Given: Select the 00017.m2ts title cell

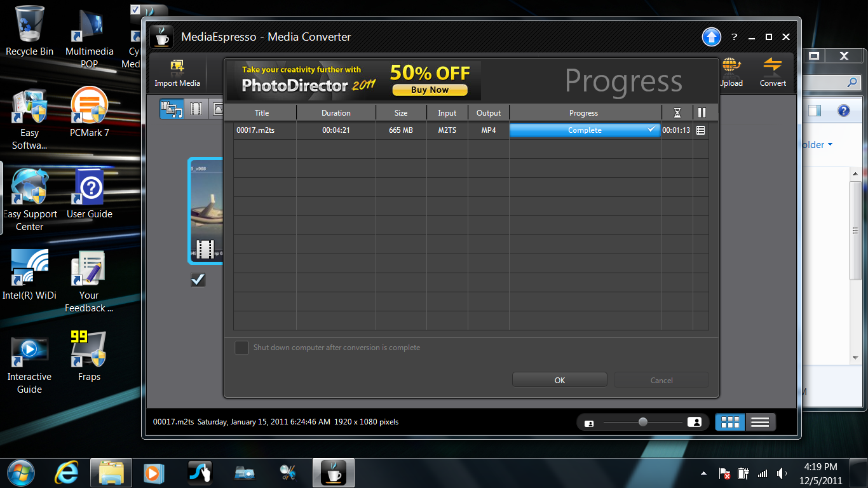Looking at the screenshot, I should pyautogui.click(x=265, y=130).
